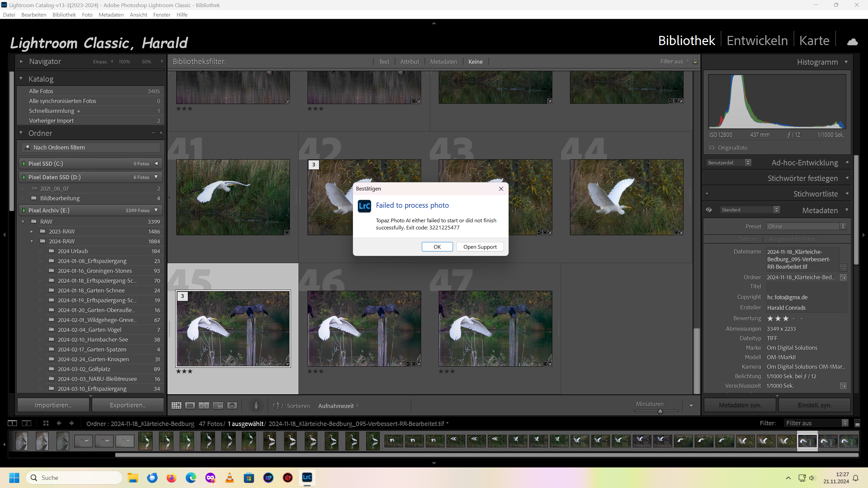Screen dimensions: 868x488
Task: Expand the 2023-RAW folder
Action: 32,231
